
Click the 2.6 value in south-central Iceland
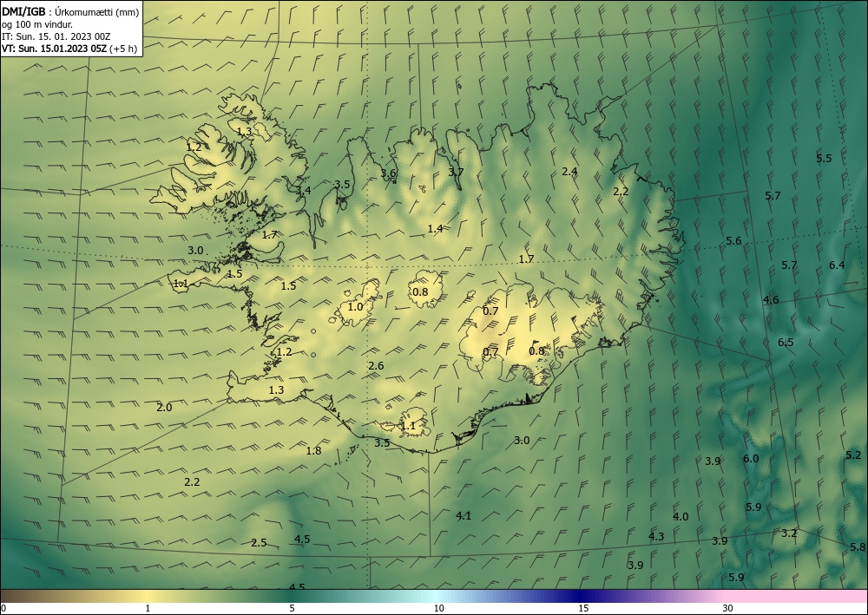pos(376,365)
